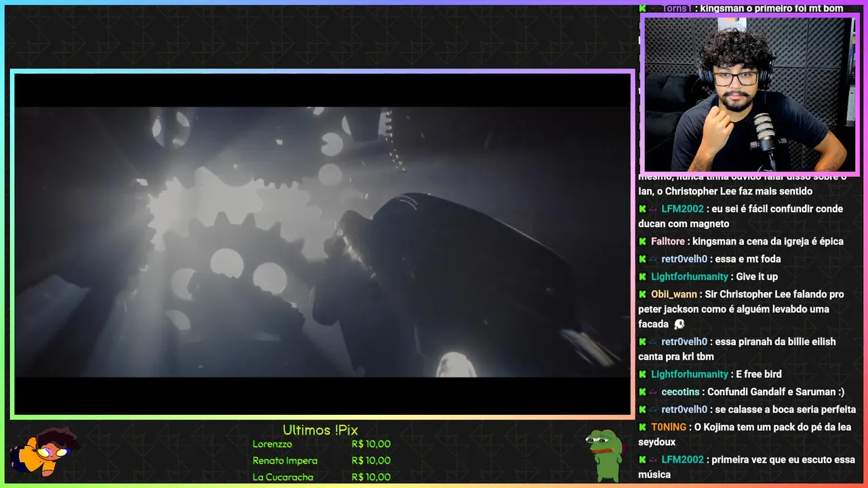Screen dimensions: 868x488
Task: Open Falltore's username in chat
Action: pyautogui.click(x=668, y=241)
